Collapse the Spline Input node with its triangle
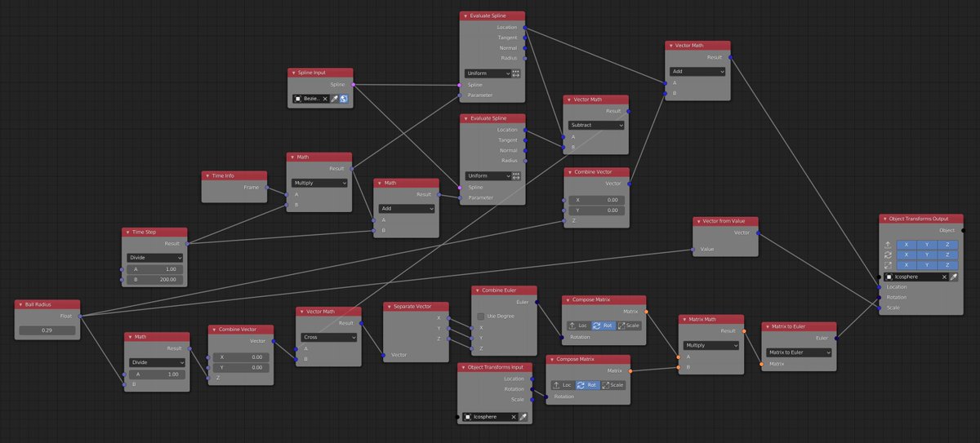980x443 pixels. coord(293,73)
